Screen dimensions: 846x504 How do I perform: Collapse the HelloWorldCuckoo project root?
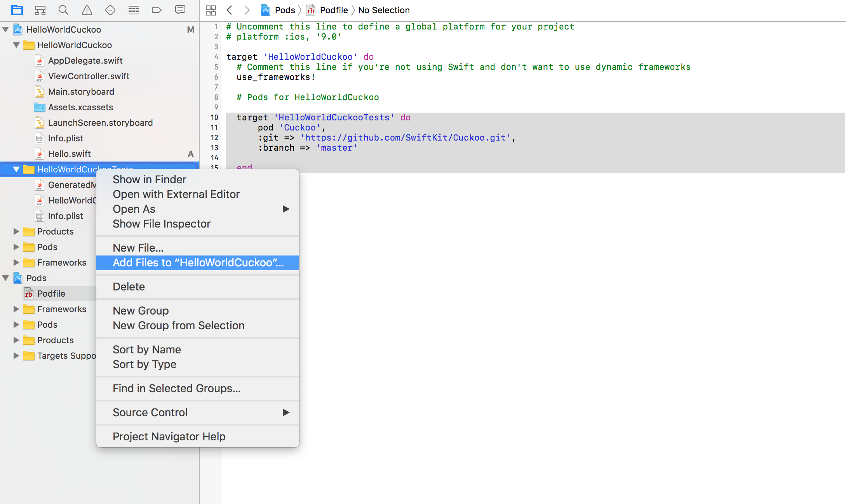(6, 30)
